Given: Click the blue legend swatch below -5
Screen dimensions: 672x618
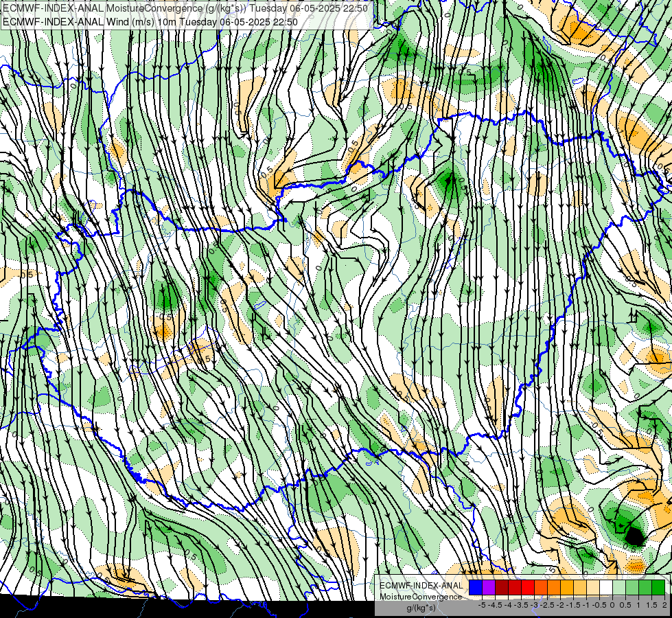Looking at the screenshot, I should click(476, 588).
